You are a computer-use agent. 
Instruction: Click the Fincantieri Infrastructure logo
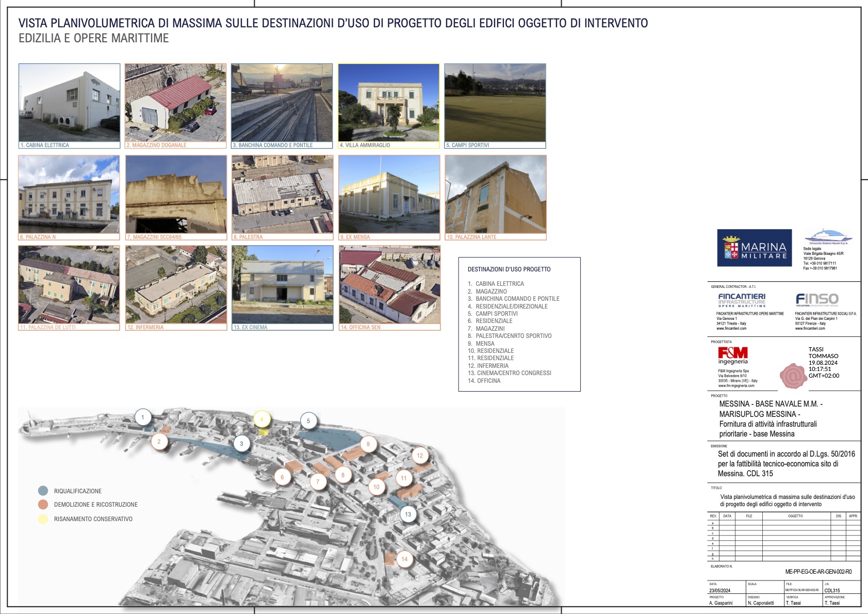coord(742,300)
